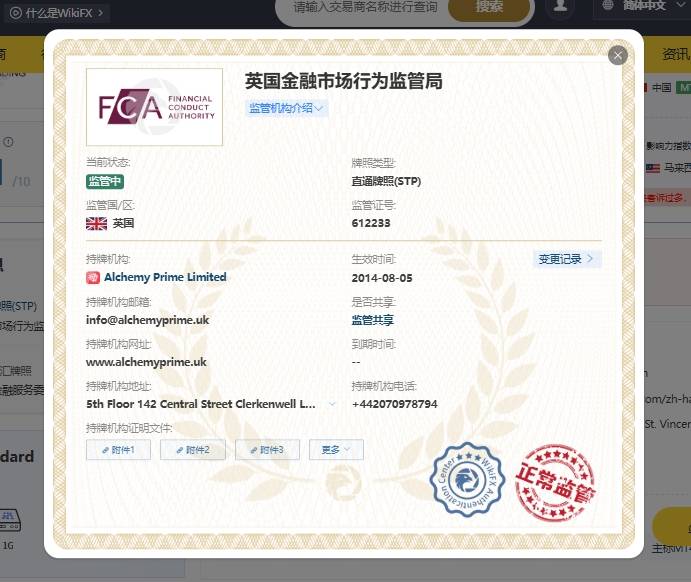Click the broker name search field
Screen dimensions: 691x582
pyautogui.click(x=365, y=7)
